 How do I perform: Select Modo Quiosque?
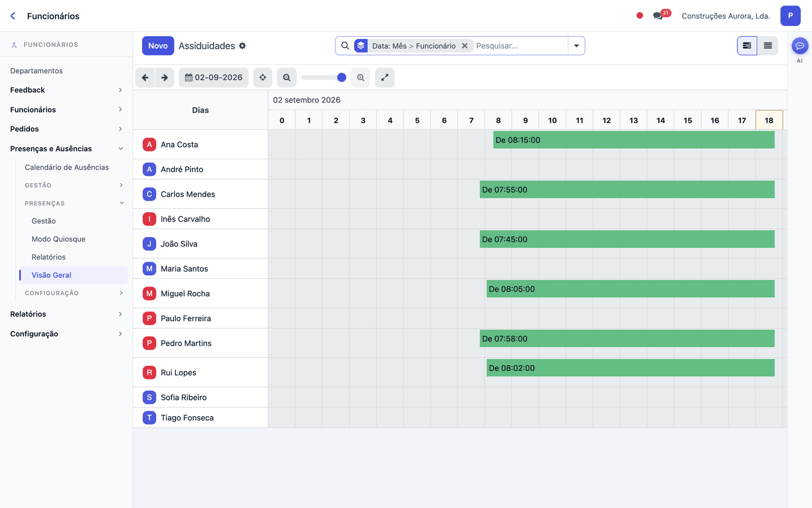[58, 239]
